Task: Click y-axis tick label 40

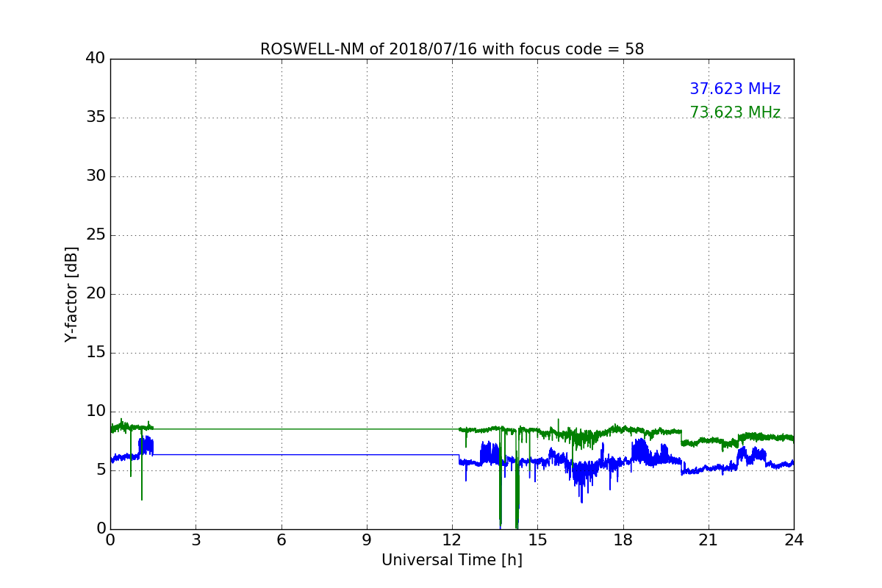Action: tap(96, 59)
